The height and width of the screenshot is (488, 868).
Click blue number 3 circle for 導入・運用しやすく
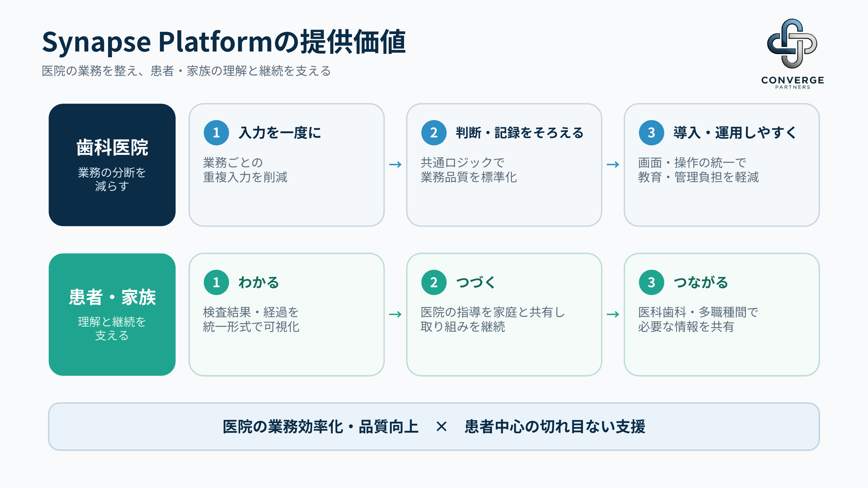pos(651,133)
